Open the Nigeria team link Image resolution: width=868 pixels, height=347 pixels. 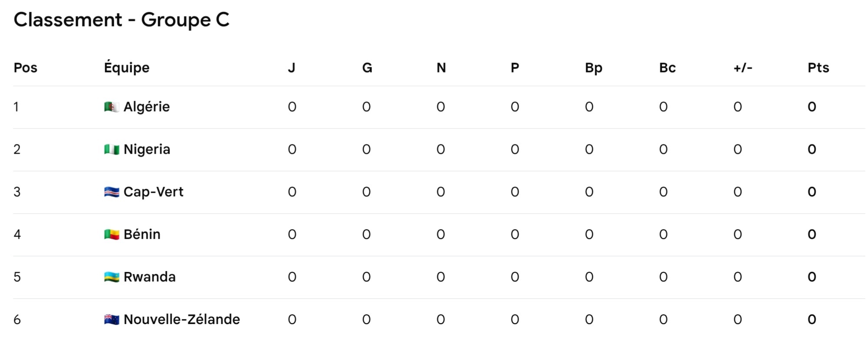[147, 149]
